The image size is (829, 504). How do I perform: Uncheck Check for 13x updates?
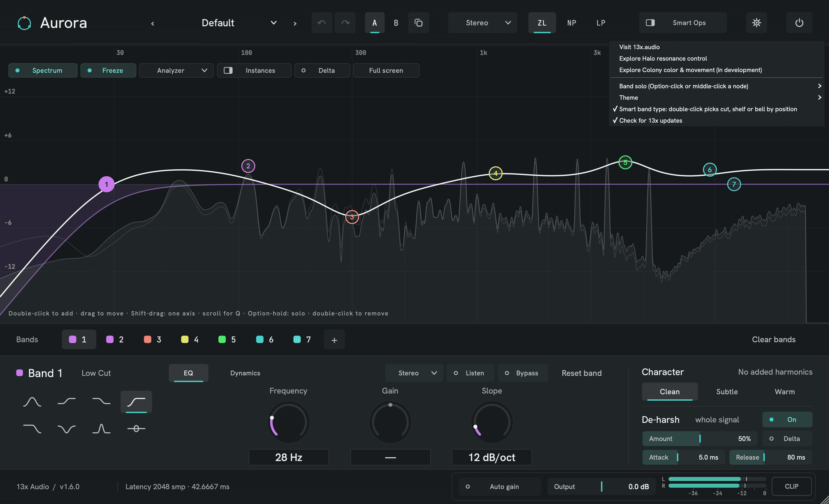(717, 120)
